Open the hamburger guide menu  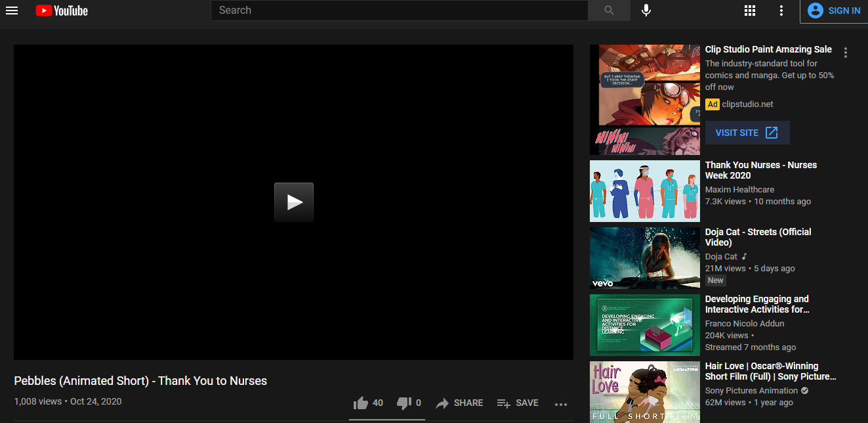(12, 11)
